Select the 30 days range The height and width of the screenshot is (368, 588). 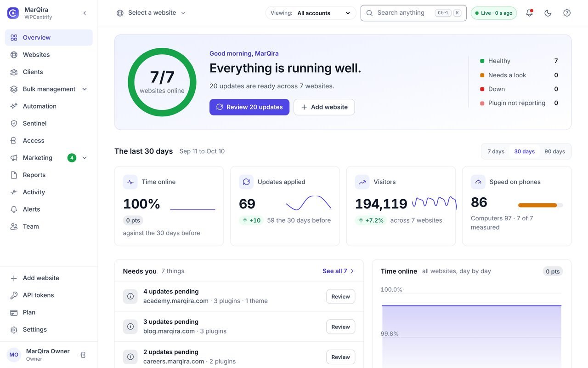click(524, 151)
